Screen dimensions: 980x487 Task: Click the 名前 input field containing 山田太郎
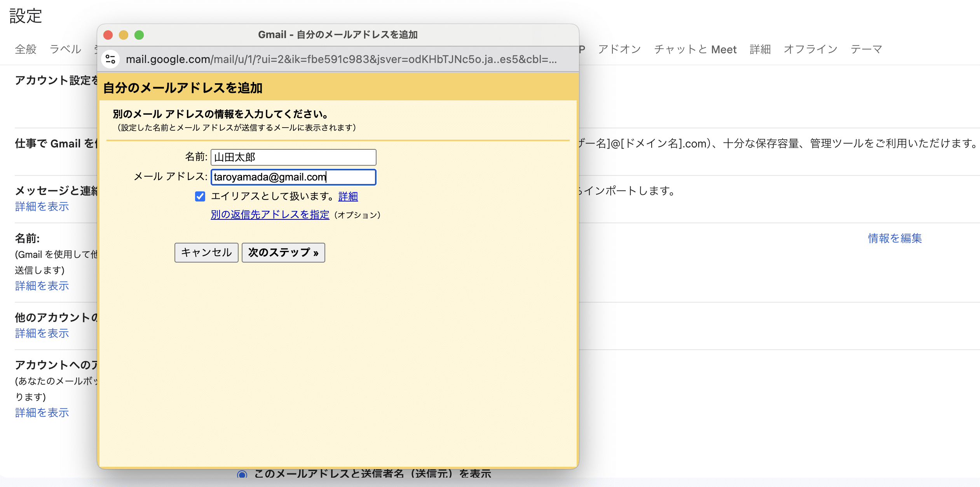point(293,157)
